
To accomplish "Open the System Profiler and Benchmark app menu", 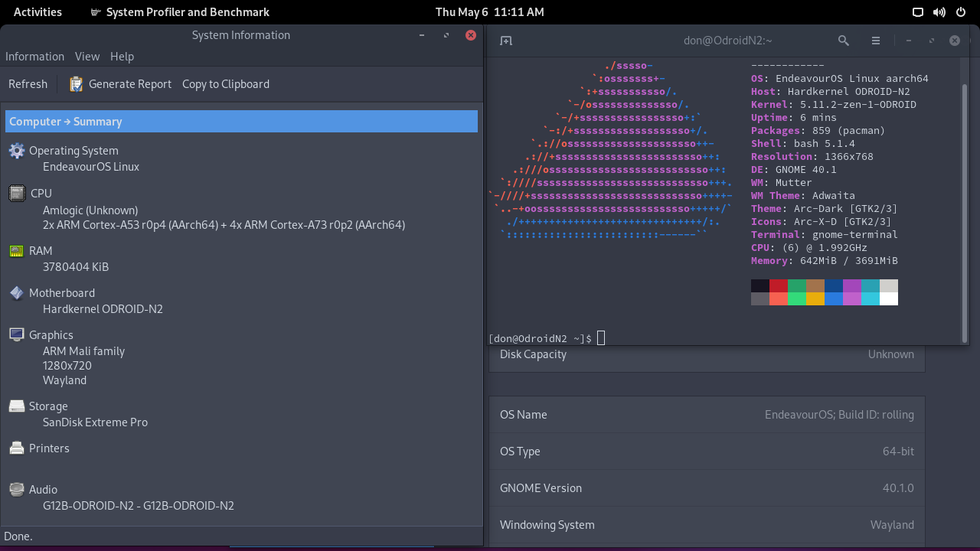I will coord(180,12).
